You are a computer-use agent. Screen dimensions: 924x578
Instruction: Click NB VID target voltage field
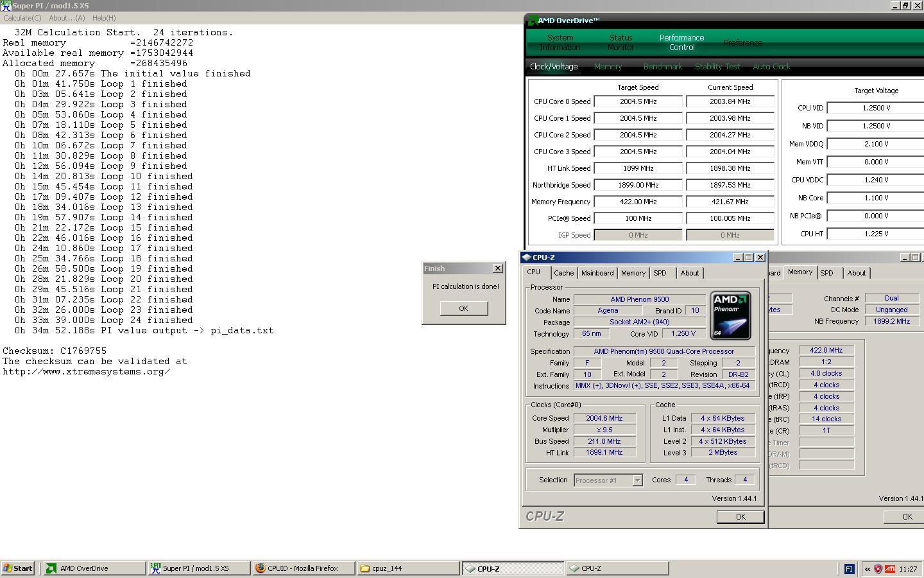click(x=875, y=126)
